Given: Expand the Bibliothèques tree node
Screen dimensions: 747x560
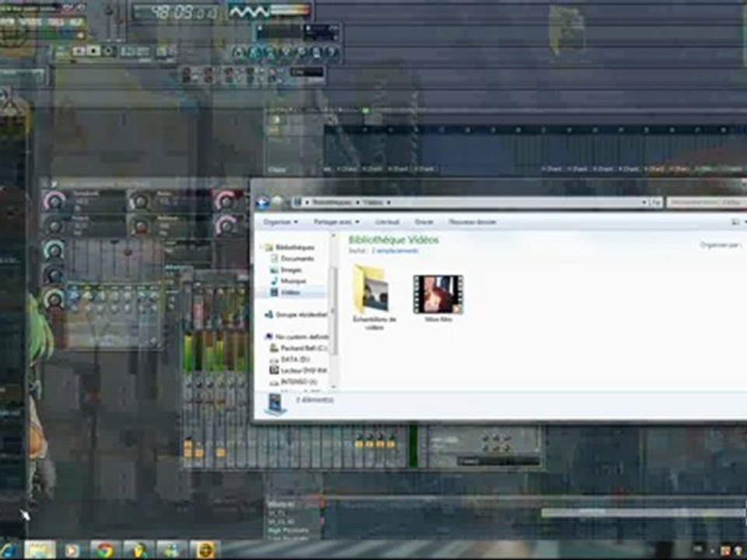Looking at the screenshot, I should (261, 247).
